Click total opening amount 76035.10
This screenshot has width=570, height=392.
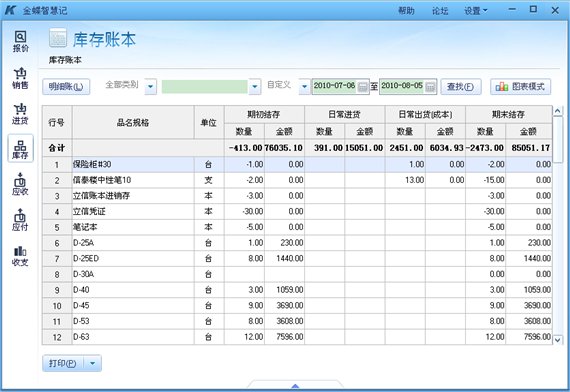[284, 148]
